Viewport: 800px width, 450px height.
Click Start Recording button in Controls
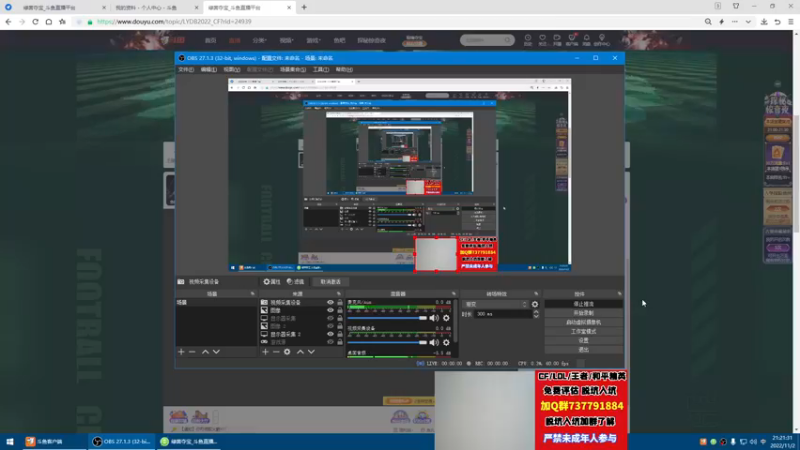583,313
